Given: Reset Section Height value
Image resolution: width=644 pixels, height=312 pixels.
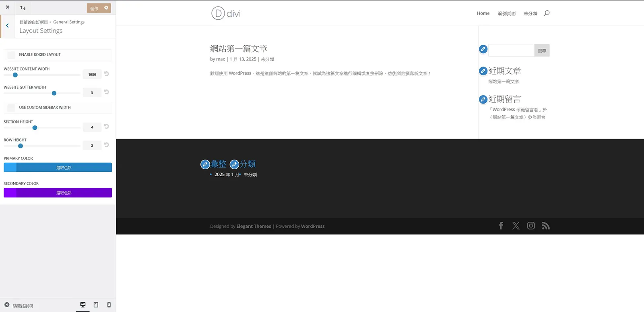Looking at the screenshot, I should pyautogui.click(x=106, y=127).
